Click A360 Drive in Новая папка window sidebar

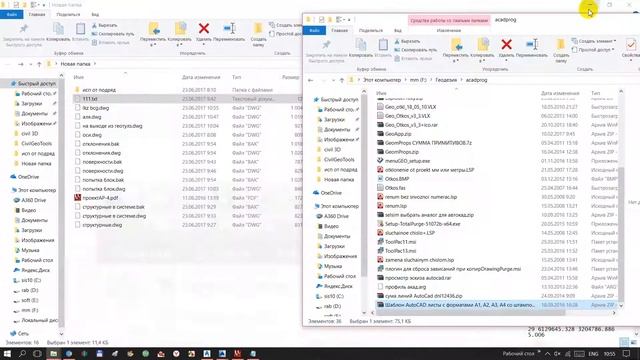33,200
